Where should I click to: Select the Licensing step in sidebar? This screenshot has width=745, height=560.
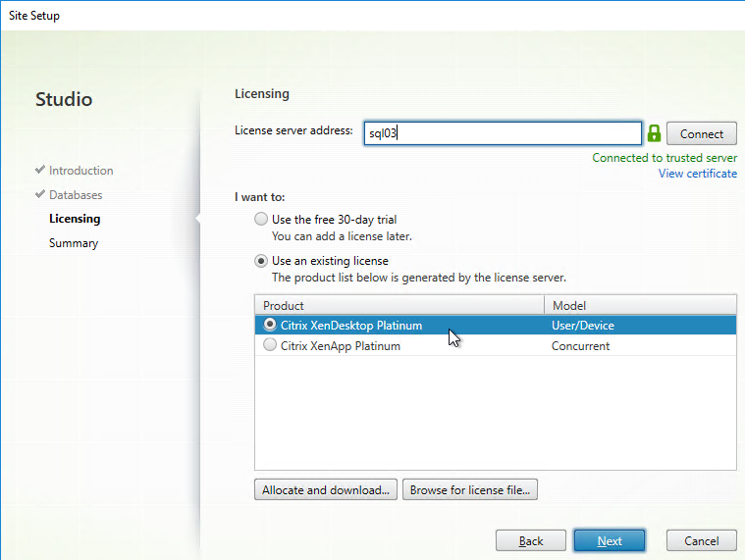pyautogui.click(x=75, y=219)
